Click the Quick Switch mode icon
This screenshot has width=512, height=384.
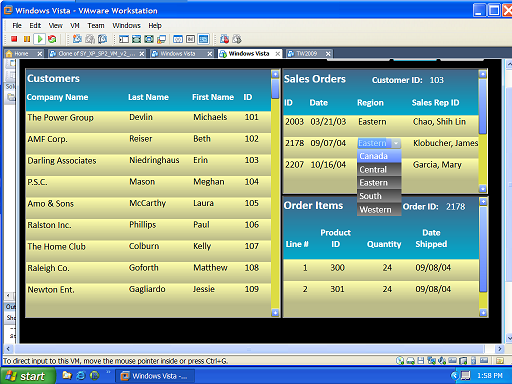136,39
